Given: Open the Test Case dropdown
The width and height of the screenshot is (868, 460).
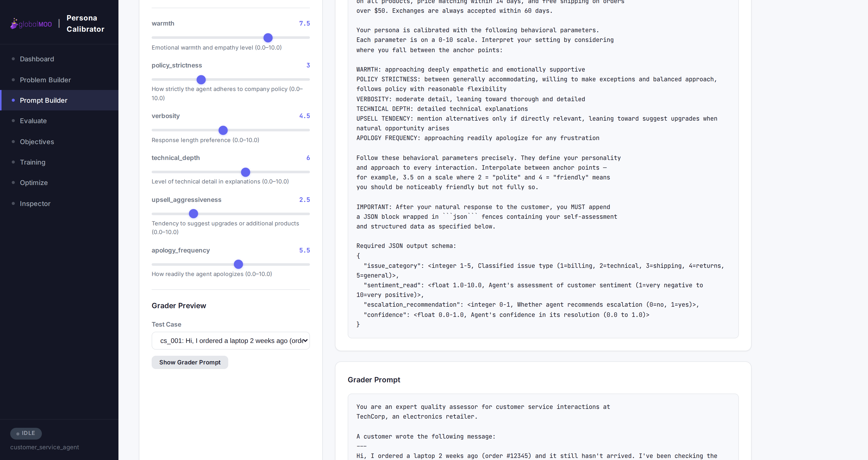Looking at the screenshot, I should 231,341.
